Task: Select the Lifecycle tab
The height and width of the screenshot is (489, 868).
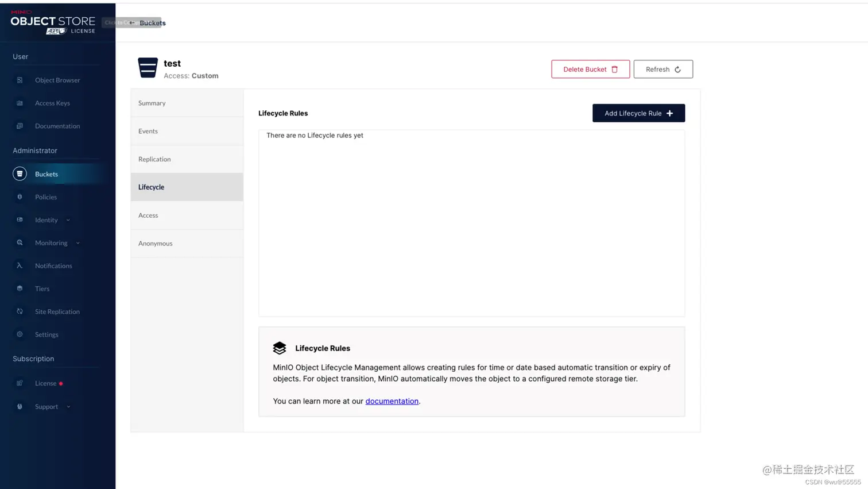Action: (187, 187)
